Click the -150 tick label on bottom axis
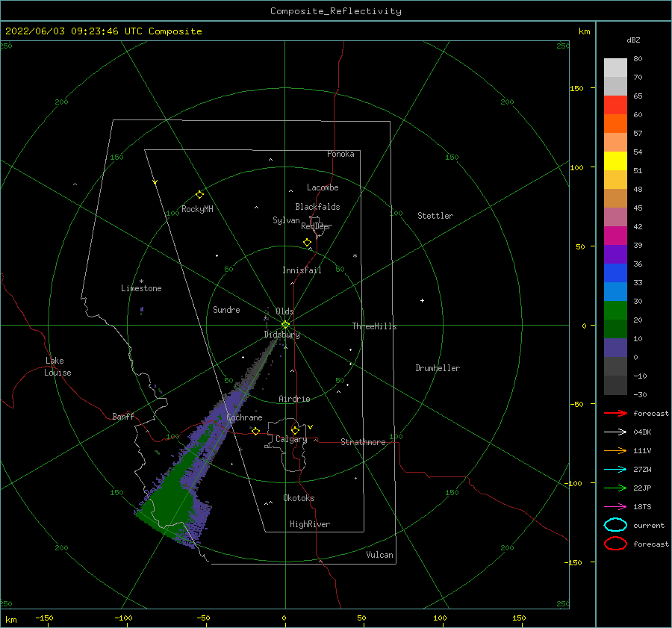 (x=44, y=618)
